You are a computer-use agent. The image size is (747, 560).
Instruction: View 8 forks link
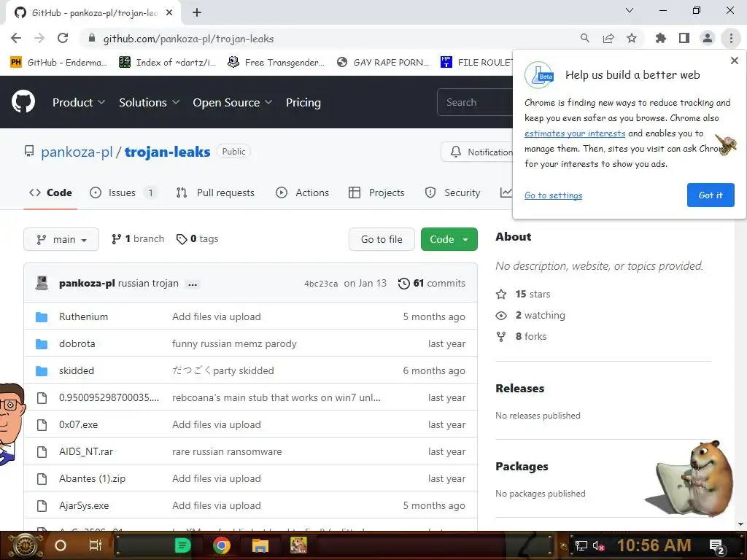(x=521, y=336)
